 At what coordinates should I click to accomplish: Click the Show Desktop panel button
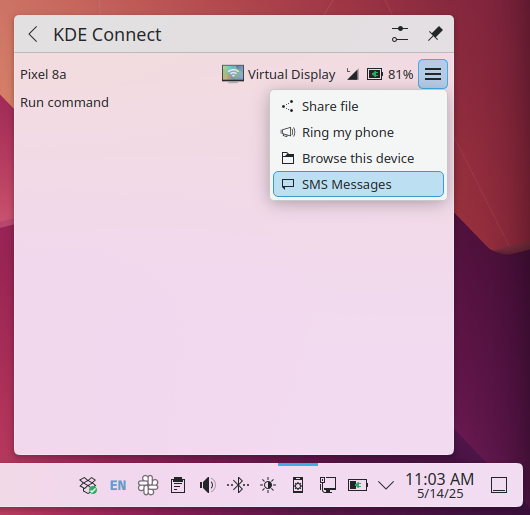tap(499, 485)
